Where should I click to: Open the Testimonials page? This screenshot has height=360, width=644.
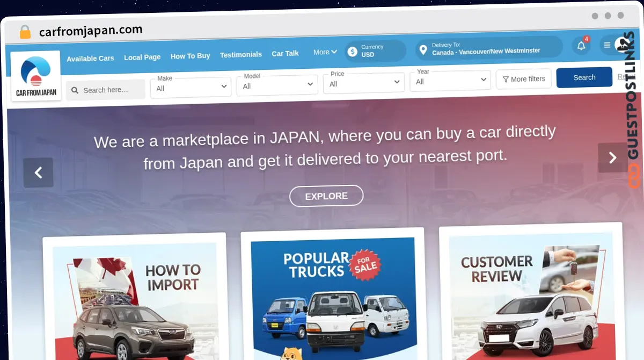[240, 54]
